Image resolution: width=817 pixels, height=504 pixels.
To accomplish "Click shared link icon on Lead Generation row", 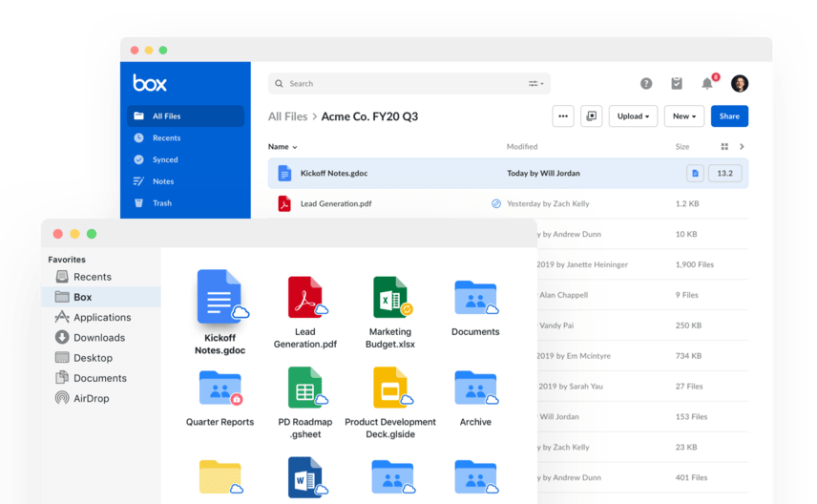I will click(496, 203).
